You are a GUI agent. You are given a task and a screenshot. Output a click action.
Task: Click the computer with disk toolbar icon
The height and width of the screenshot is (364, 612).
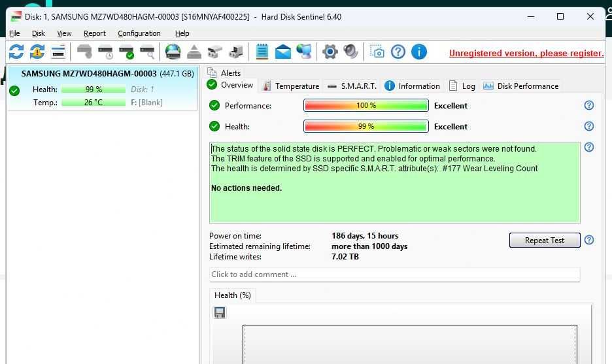[x=236, y=52]
